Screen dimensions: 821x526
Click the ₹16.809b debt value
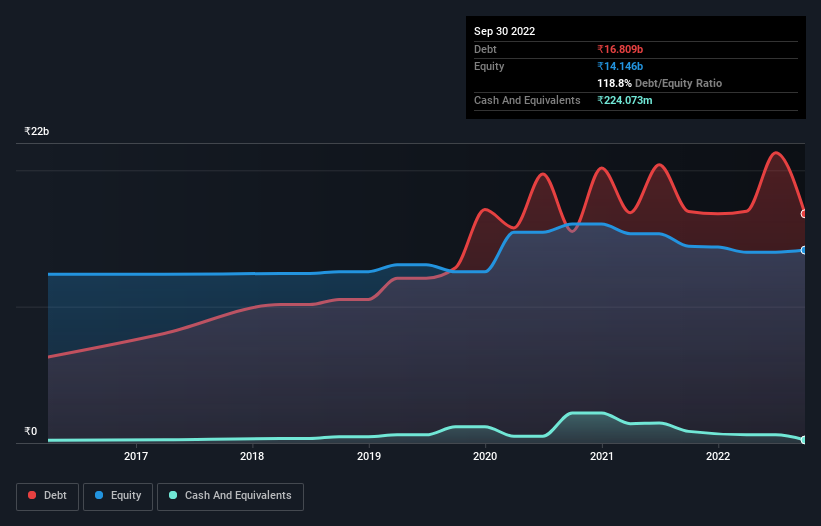(x=620, y=49)
